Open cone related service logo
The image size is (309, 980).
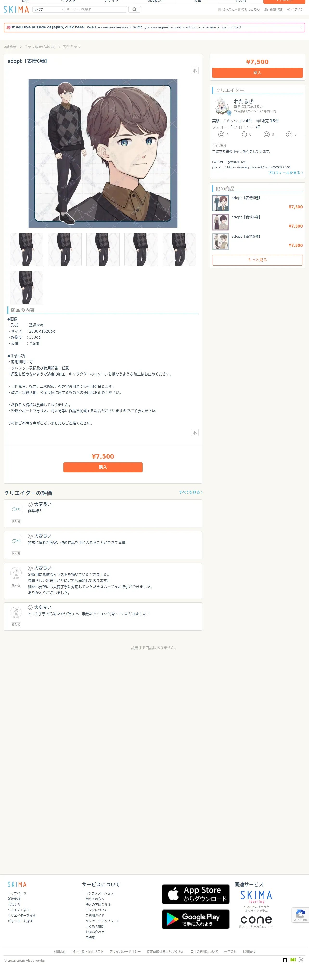point(256,919)
